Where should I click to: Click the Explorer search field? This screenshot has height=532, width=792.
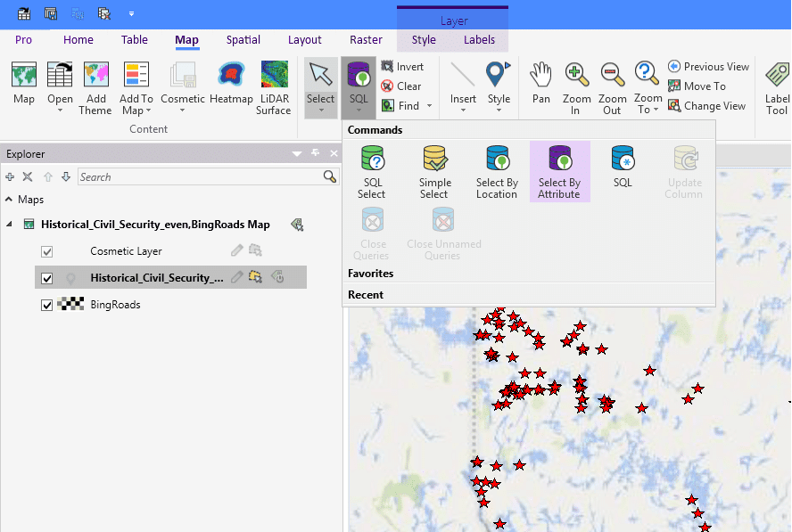coord(200,177)
